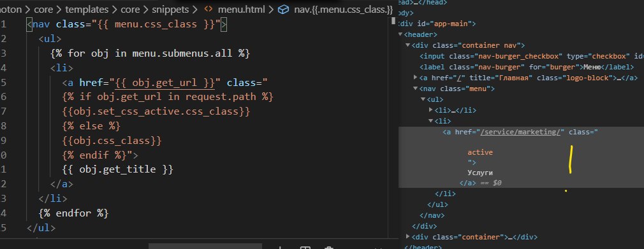
Task: Expand the collapsed div class="container" node
Action: click(x=407, y=237)
